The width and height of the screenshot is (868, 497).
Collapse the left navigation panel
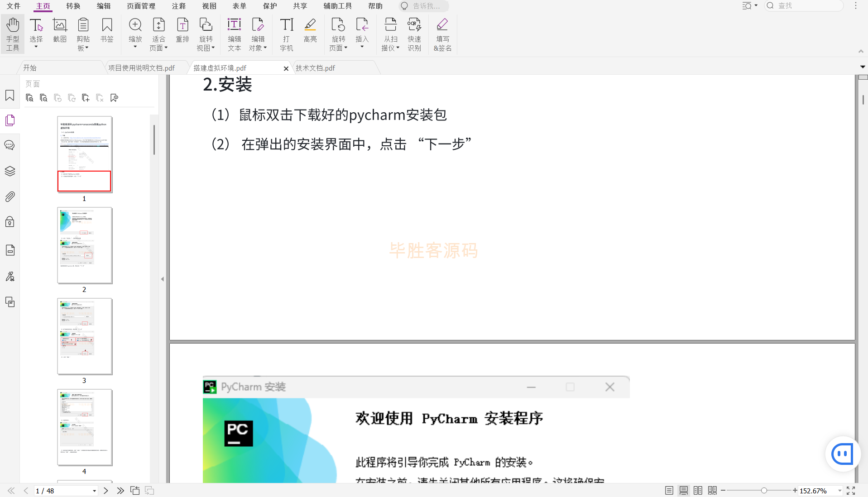[163, 279]
